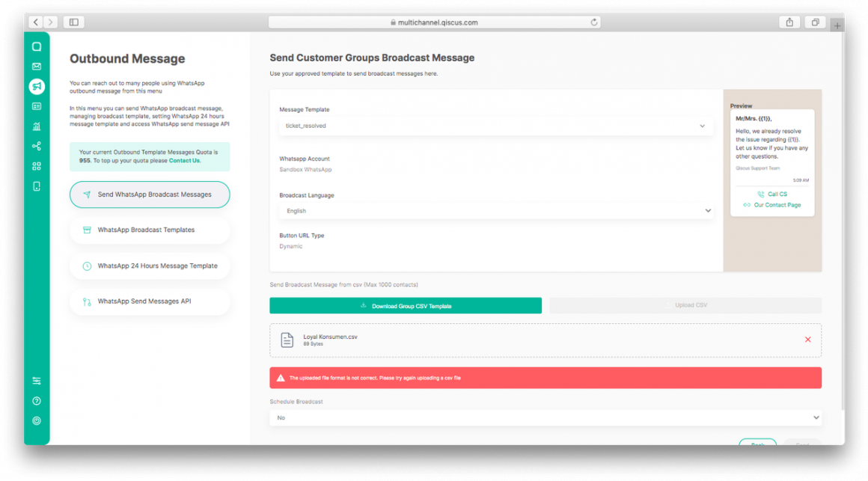This screenshot has width=868, height=481.
Task: Remove the Loyal Konsumen.csv upload
Action: (x=807, y=339)
